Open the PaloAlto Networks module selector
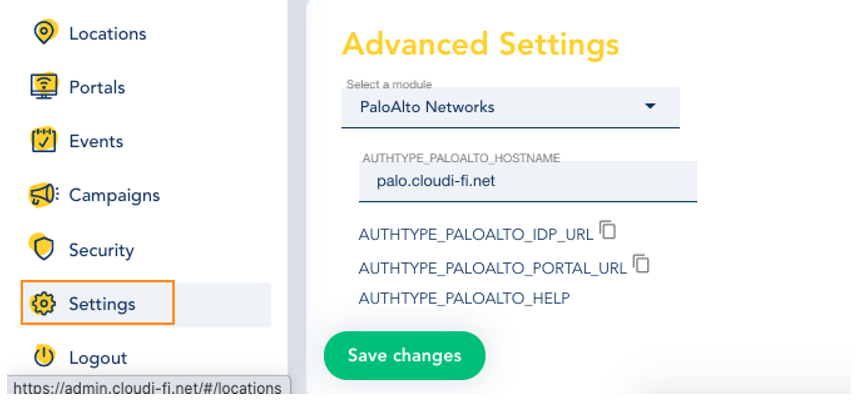868x407 pixels. click(x=510, y=107)
